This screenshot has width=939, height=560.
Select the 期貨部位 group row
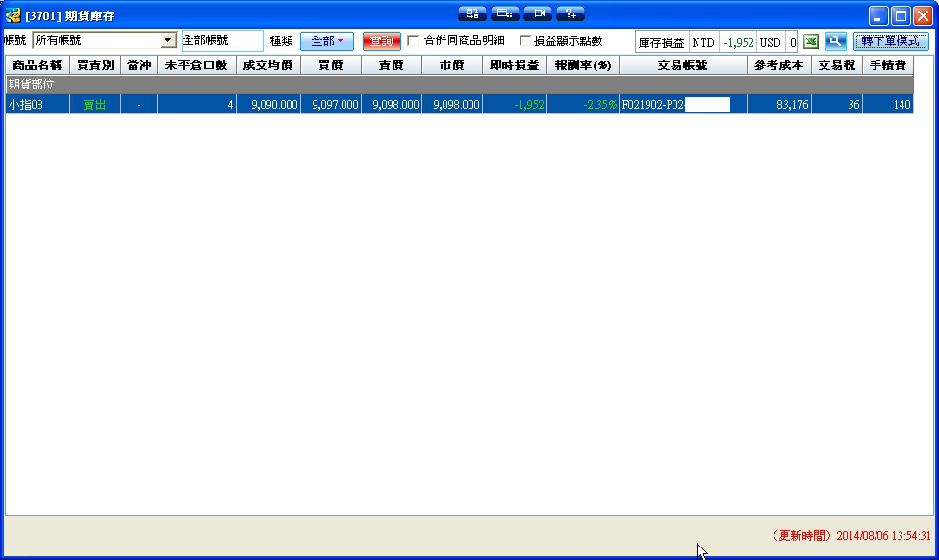[459, 85]
